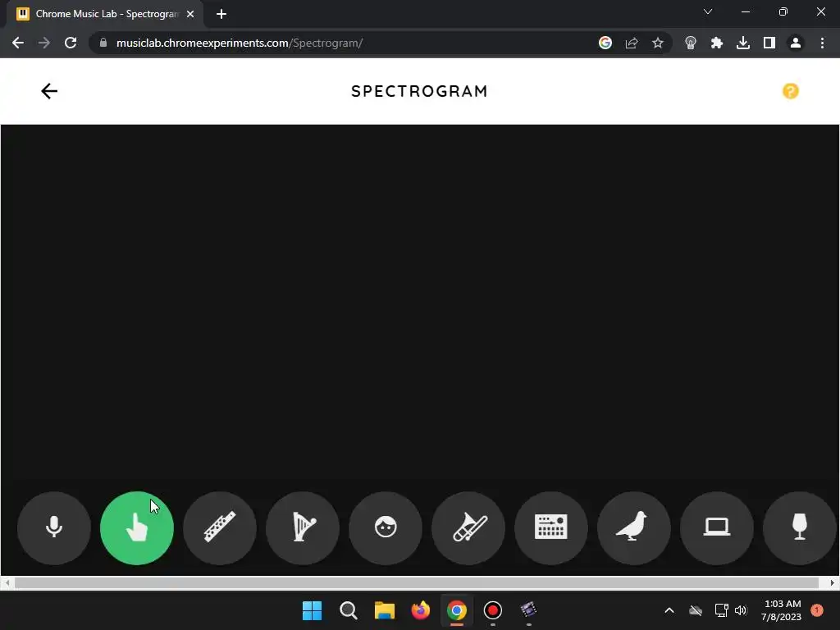Click the browser back navigation button
The height and width of the screenshot is (630, 840).
click(18, 43)
